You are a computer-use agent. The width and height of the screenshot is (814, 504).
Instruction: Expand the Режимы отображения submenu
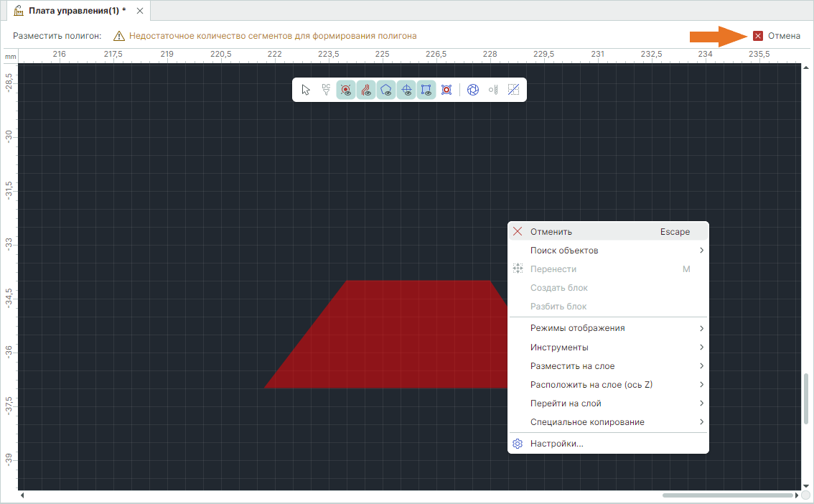tap(577, 328)
